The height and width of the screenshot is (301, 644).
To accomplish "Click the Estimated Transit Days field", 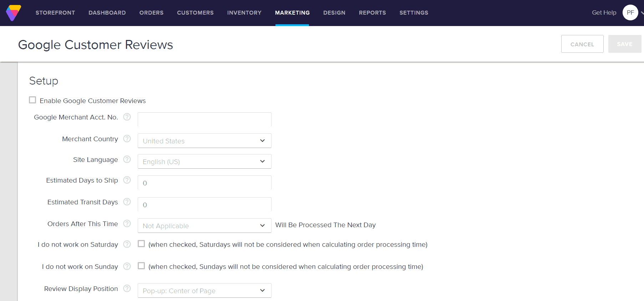I will pos(204,204).
